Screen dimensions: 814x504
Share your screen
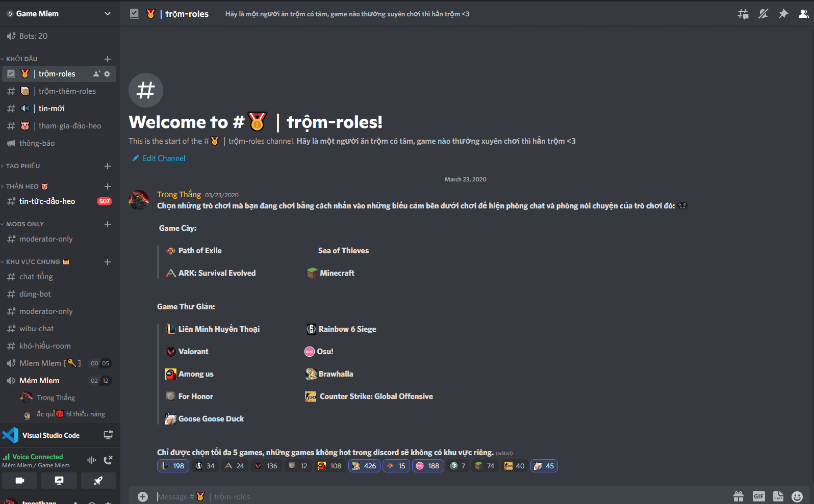pos(59,481)
